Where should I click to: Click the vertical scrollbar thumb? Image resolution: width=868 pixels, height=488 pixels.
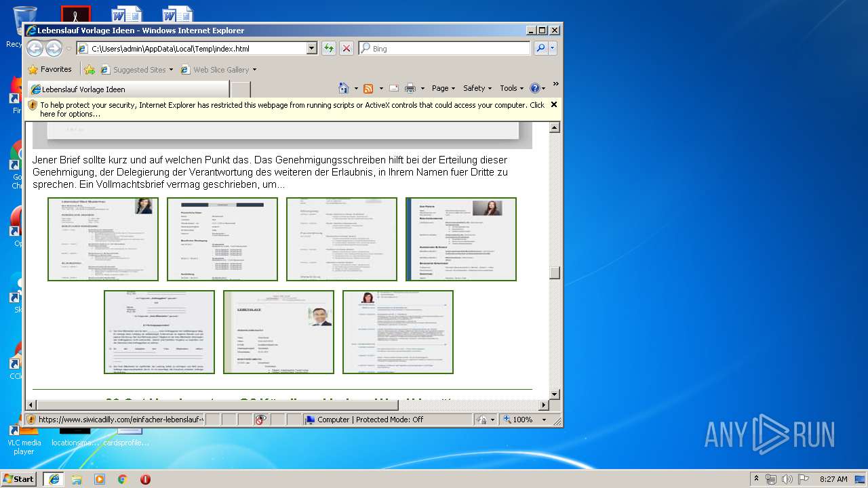click(555, 272)
